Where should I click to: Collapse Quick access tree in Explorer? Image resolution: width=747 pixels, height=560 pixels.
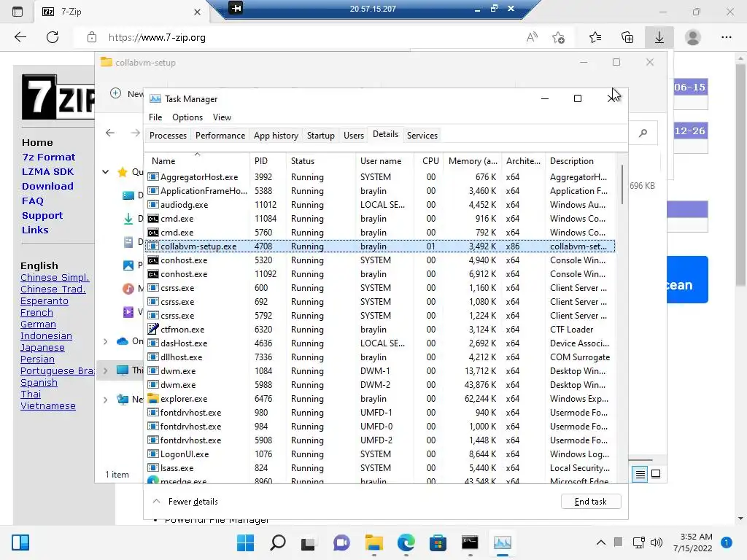(105, 172)
